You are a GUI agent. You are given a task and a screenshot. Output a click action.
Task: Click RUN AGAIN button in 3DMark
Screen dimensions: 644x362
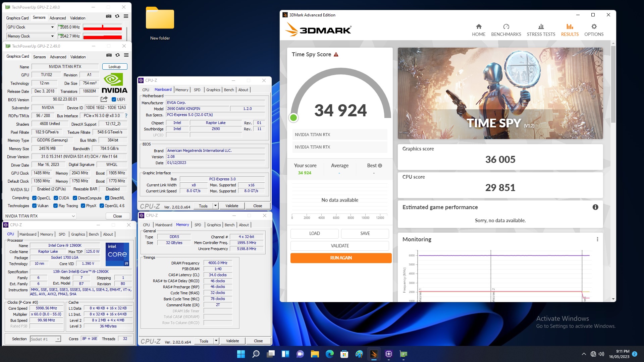341,258
